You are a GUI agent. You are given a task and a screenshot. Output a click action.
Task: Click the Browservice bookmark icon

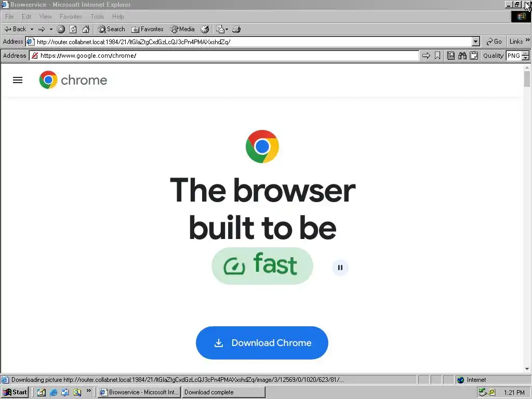tap(437, 56)
